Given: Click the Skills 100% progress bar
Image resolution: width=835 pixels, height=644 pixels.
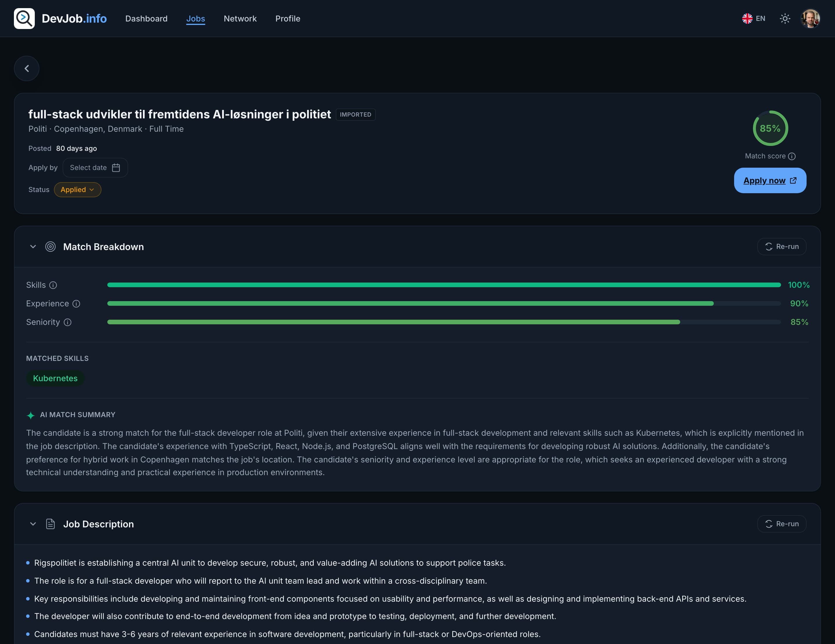Looking at the screenshot, I should (444, 285).
